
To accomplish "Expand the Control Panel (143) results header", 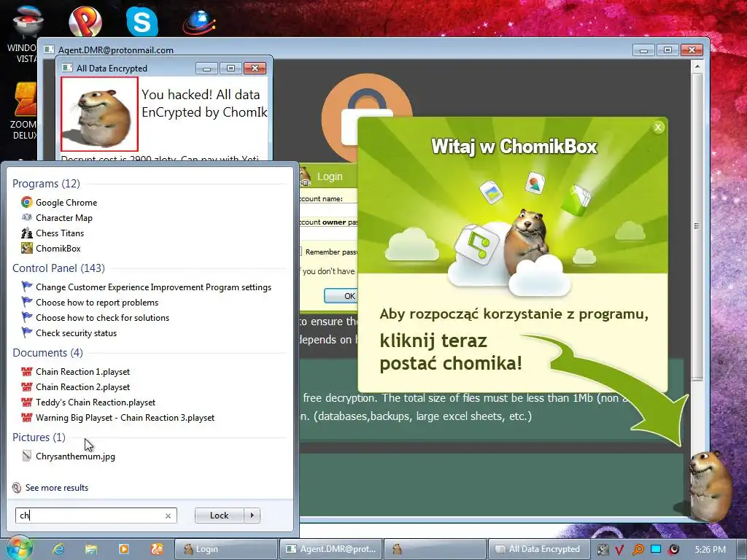I will [x=58, y=268].
